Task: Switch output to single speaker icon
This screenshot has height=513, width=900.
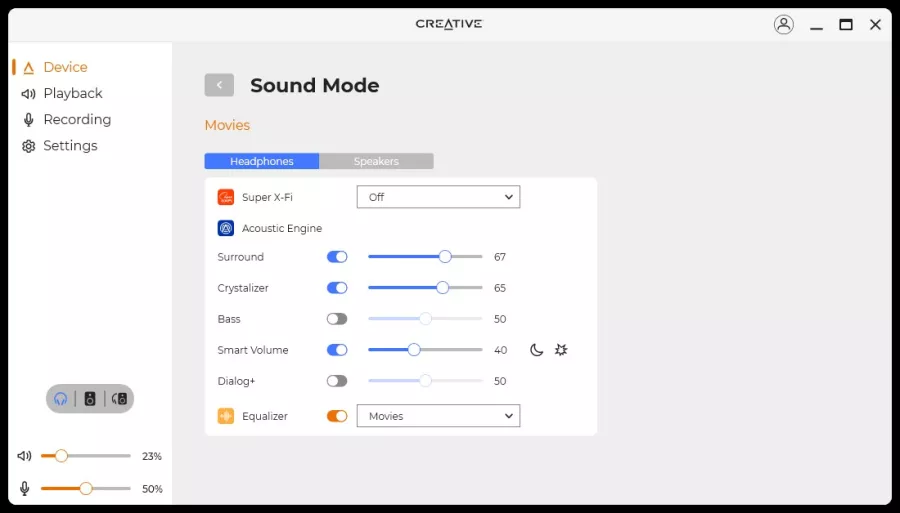Action: (x=90, y=399)
